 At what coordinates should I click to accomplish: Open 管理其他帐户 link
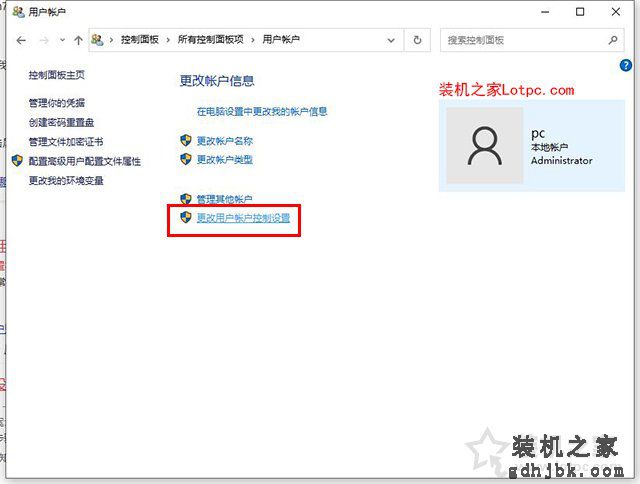click(224, 199)
